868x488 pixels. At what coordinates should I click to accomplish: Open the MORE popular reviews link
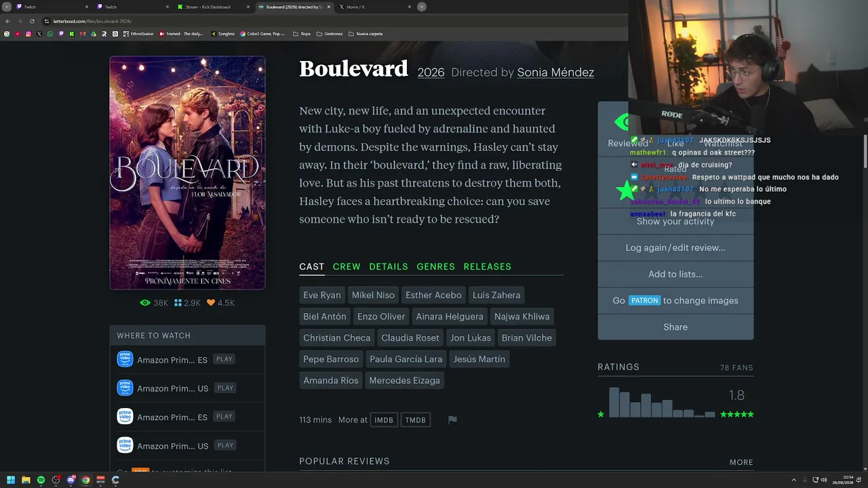point(741,462)
